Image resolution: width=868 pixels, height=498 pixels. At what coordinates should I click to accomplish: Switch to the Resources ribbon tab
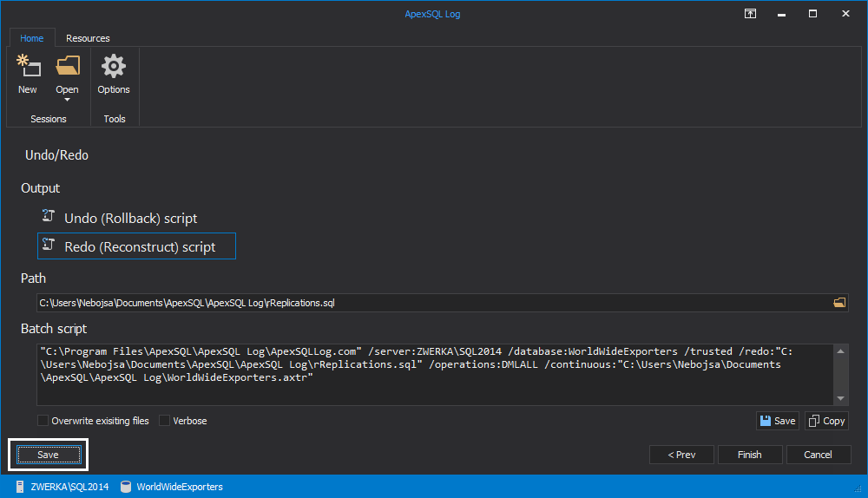pyautogui.click(x=88, y=38)
